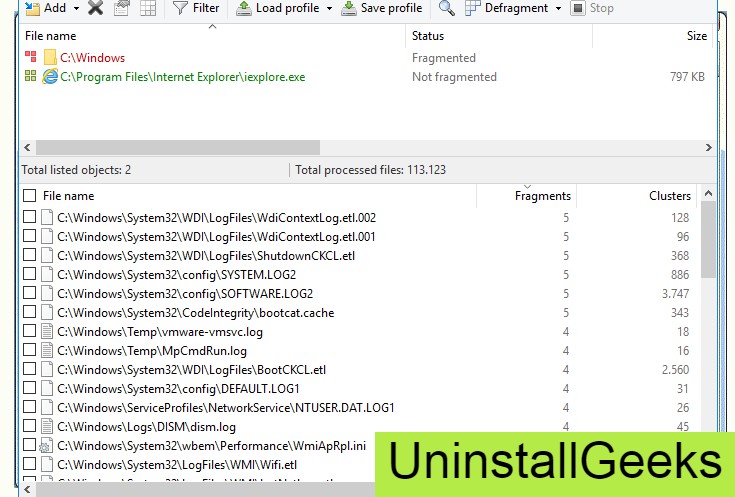Select the C:\Windows folder row
735x497 pixels.
coord(368,58)
